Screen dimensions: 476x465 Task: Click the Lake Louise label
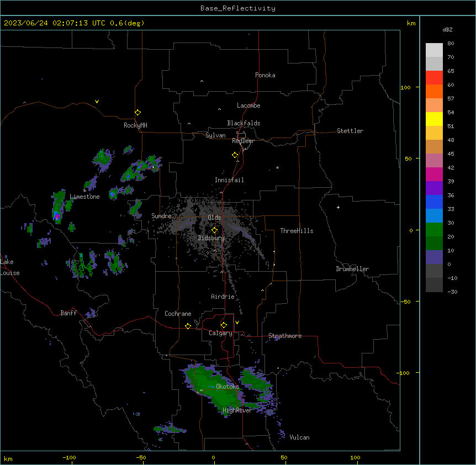click(x=10, y=267)
